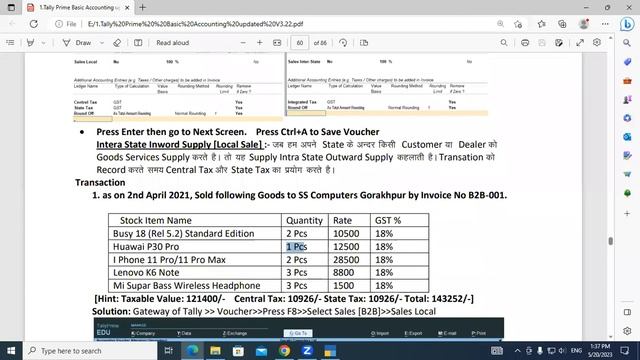This screenshot has height=360, width=640.
Task: Open File Explorer from taskbar
Action: (x=215, y=351)
